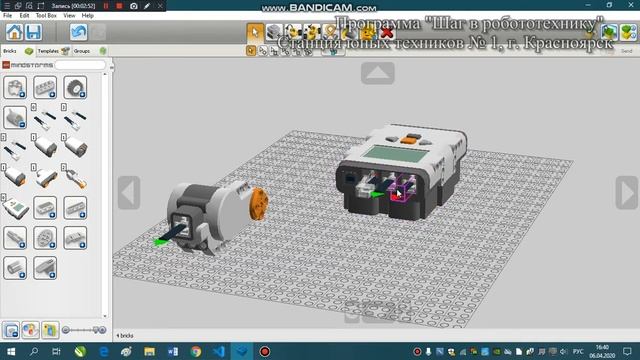Image resolution: width=640 pixels, height=360 pixels.
Task: Enable color selection sub-tool
Action: [285, 51]
